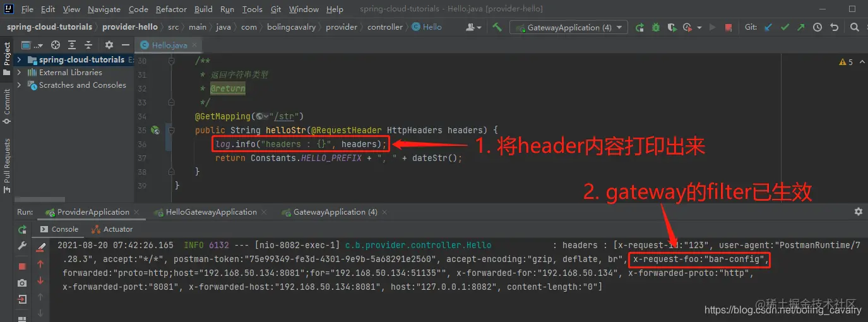
Task: Open the File menu
Action: [27, 9]
